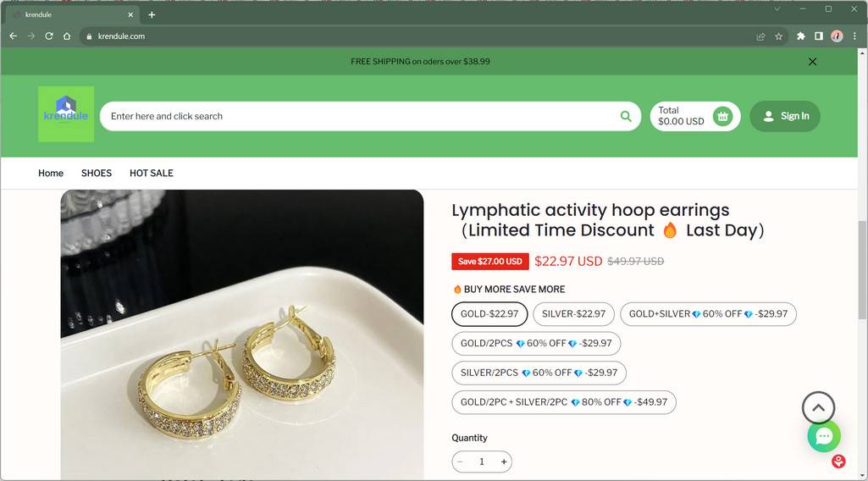Click the krendule store logo
This screenshot has height=481, width=868.
click(x=66, y=114)
